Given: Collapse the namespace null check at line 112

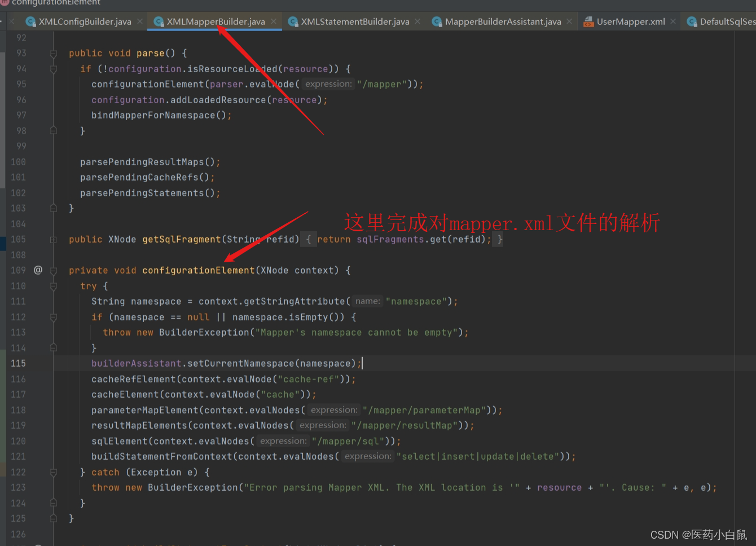Looking at the screenshot, I should pos(54,317).
